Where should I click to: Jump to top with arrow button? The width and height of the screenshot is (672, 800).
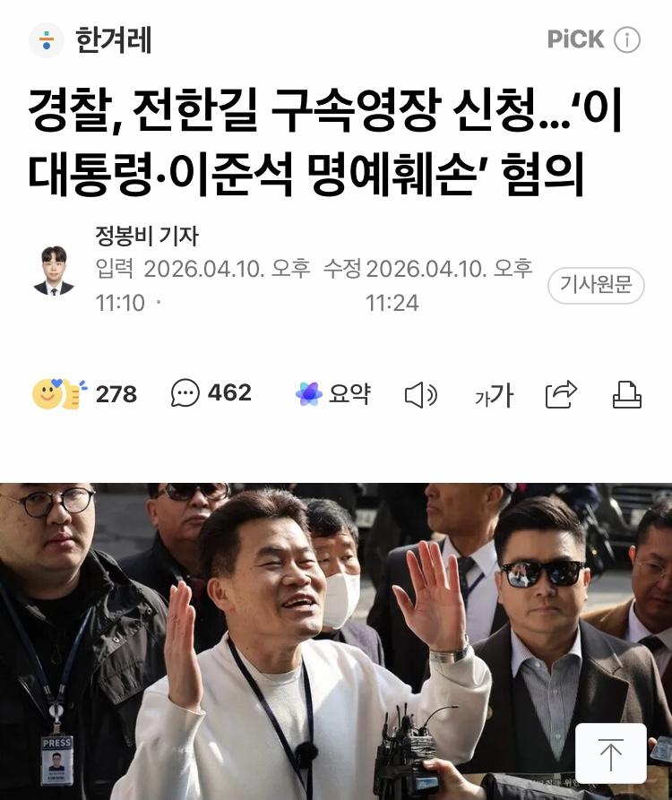[611, 753]
